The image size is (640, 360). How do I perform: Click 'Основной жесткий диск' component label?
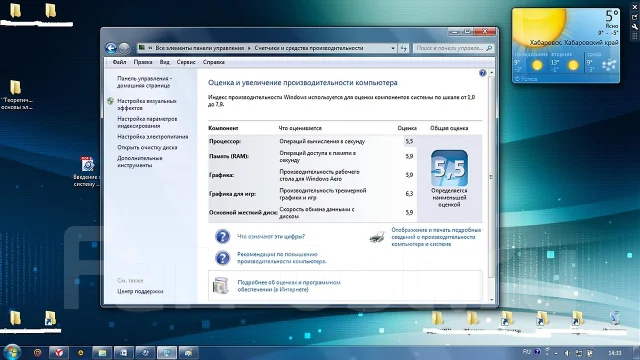click(243, 213)
